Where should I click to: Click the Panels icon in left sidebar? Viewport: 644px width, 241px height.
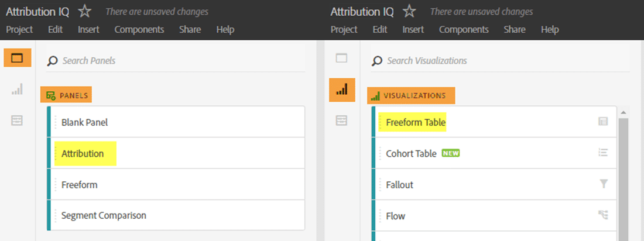point(17,58)
